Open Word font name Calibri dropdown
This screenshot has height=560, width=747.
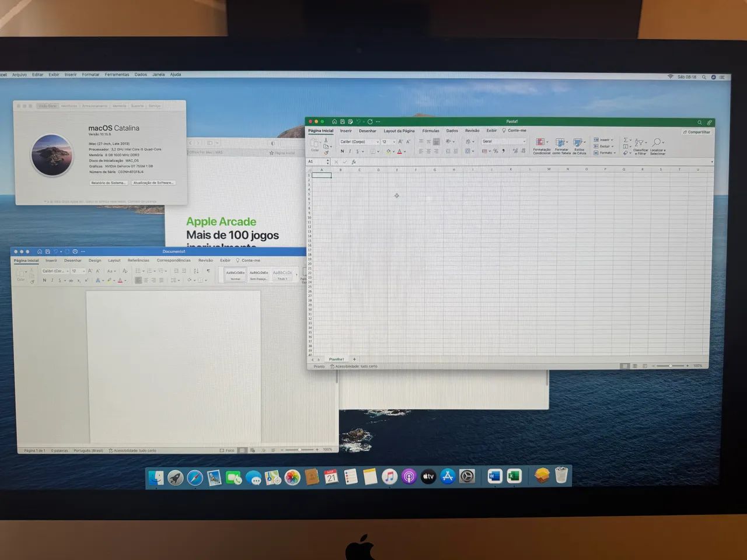[55, 271]
